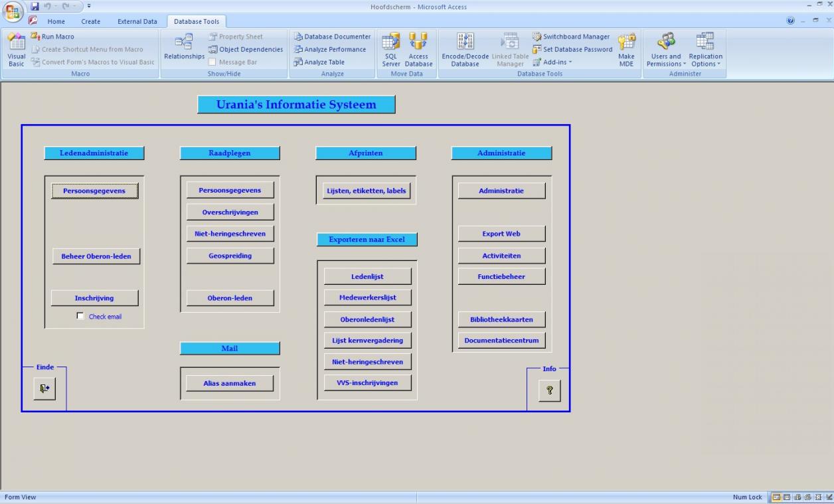Click the Oberon-leden button

[x=230, y=298]
